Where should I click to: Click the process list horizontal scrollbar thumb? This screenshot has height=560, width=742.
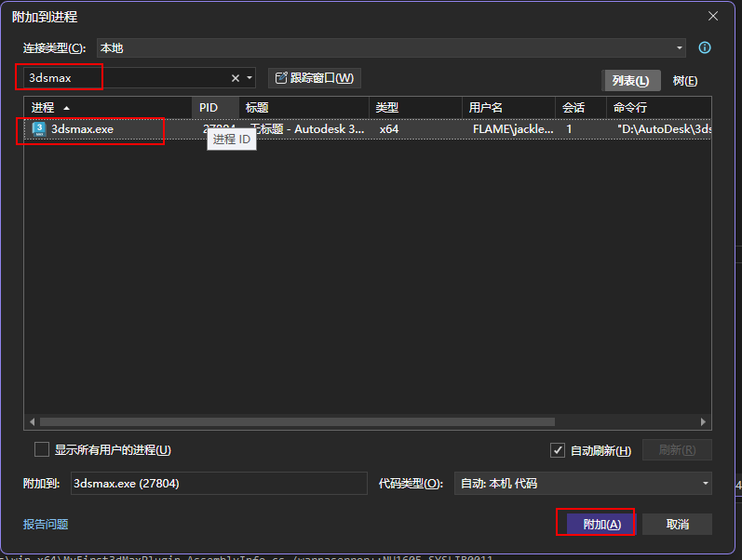coord(297,421)
